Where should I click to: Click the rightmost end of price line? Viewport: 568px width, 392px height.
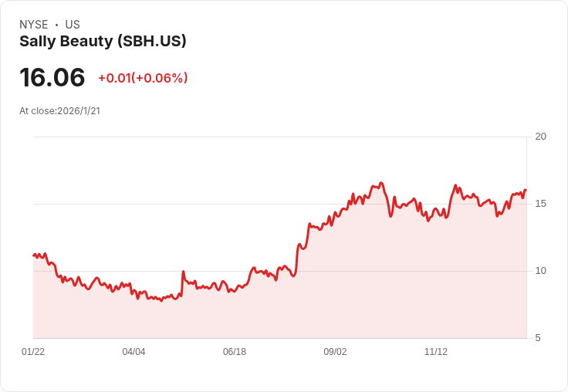[526, 190]
